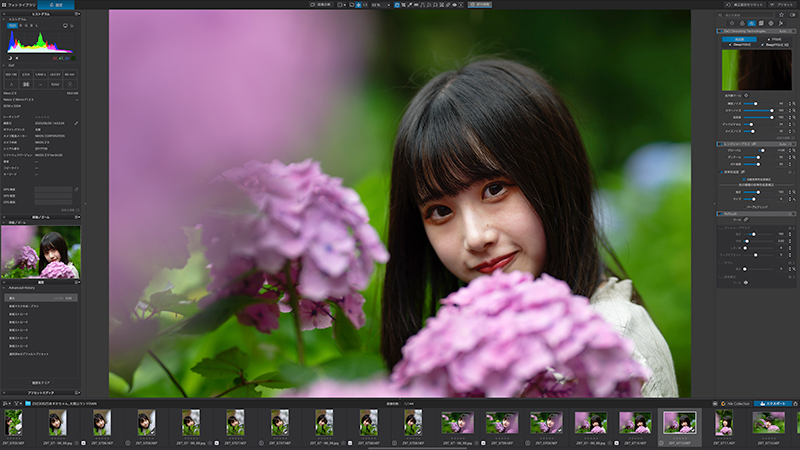Open the Watermark and Effects palette tab
This screenshot has height=450, width=800.
tap(781, 23)
